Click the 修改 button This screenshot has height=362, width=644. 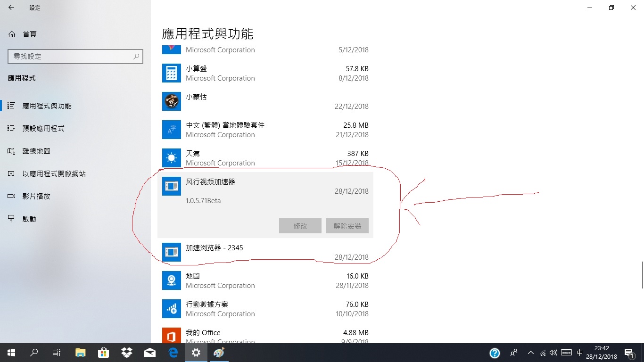point(300,226)
